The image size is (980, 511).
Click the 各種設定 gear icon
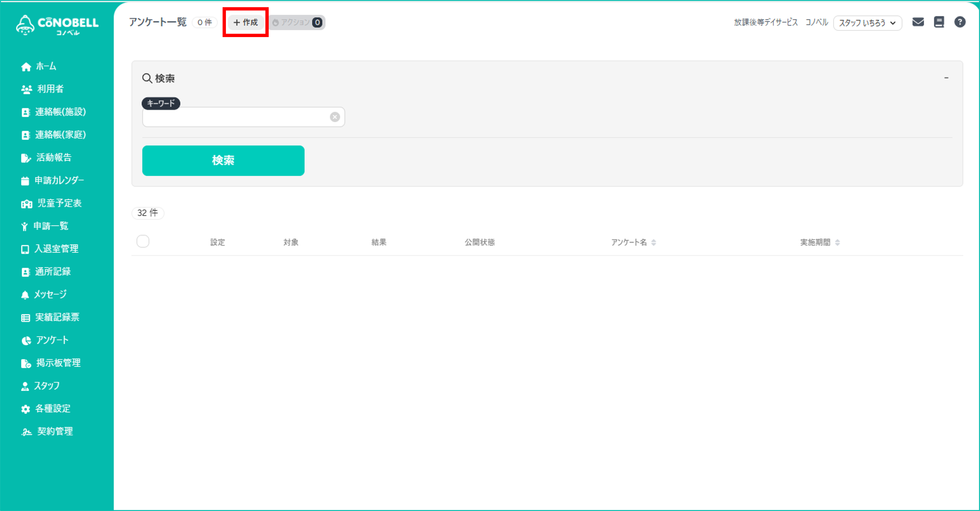click(25, 409)
